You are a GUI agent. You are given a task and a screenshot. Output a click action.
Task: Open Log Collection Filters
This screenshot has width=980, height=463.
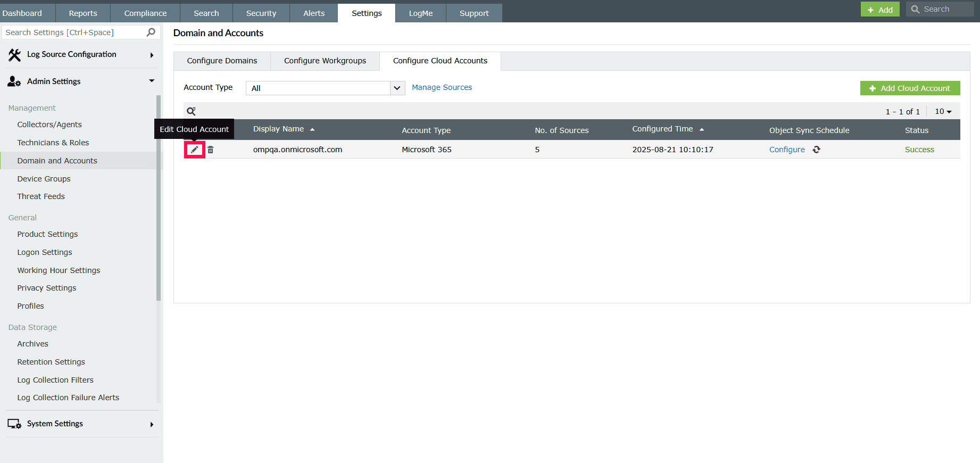[55, 380]
